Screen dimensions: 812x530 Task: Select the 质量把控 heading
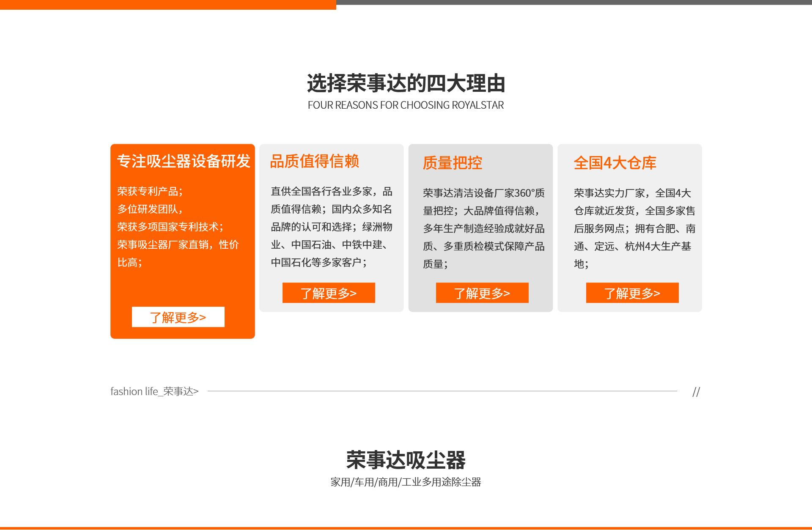(453, 163)
